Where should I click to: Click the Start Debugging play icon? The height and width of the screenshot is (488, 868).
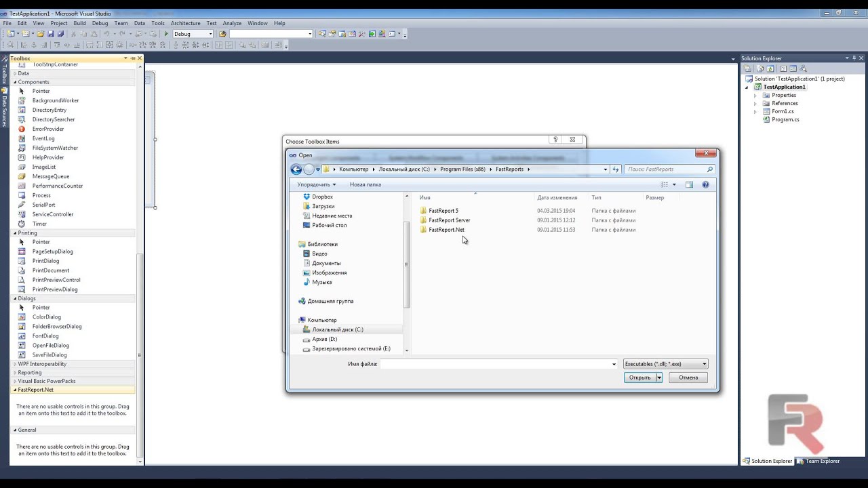click(x=166, y=34)
